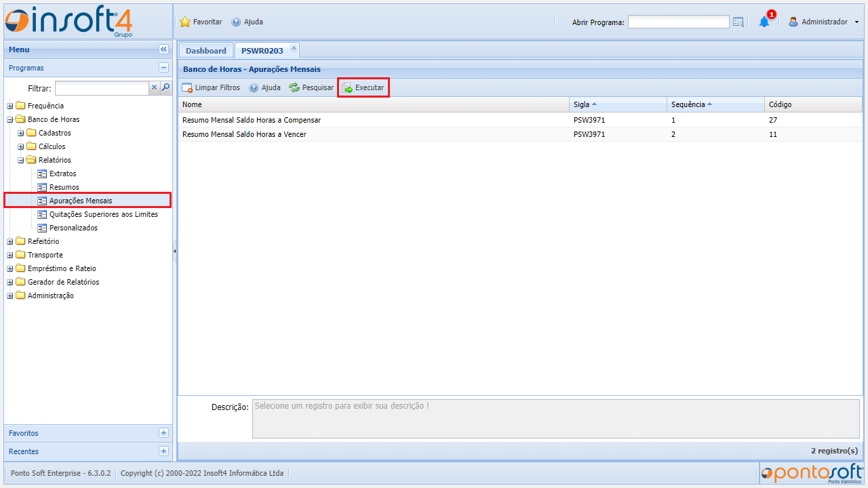Expand the Frequência folder
The height and width of the screenshot is (488, 868).
10,106
